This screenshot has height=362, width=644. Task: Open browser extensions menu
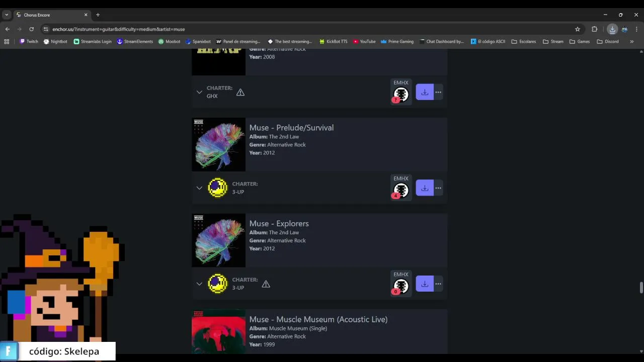tap(594, 29)
